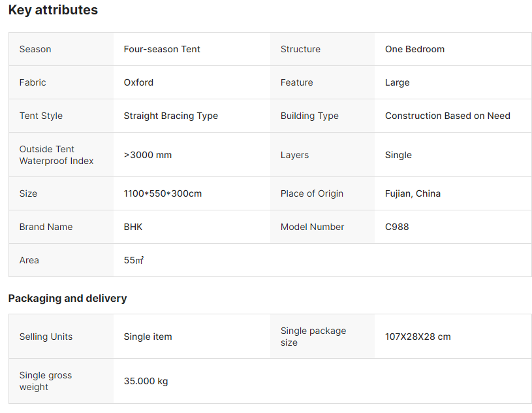Click the One Bedroom structure value
Viewport: 532px width, 413px height.
(x=415, y=49)
